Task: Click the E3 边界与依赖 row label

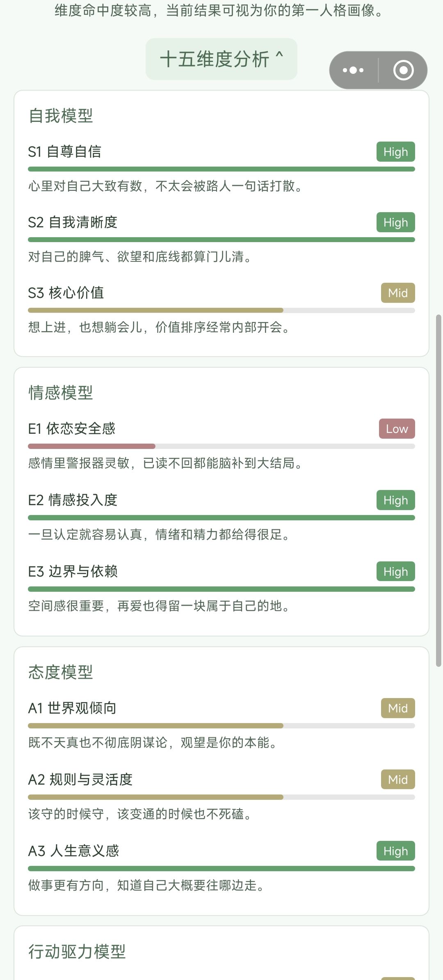Action: 73,571
